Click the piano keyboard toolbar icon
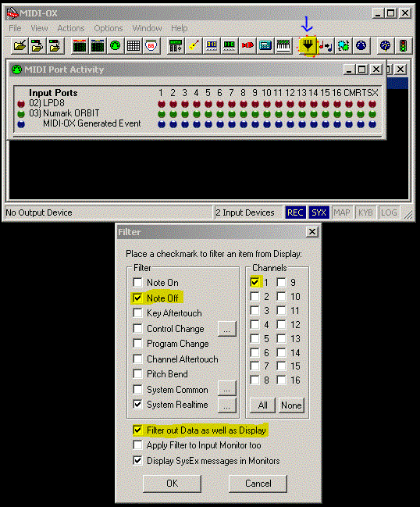420x507 pixels. tap(283, 45)
